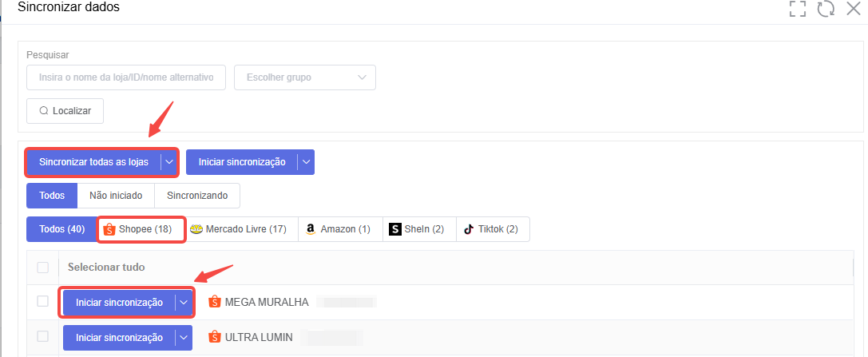Switch to the Shopee (18) tab
The height and width of the screenshot is (357, 868).
[141, 229]
